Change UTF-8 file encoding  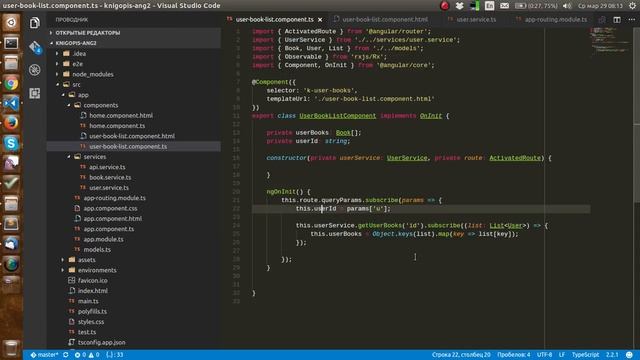544,355
